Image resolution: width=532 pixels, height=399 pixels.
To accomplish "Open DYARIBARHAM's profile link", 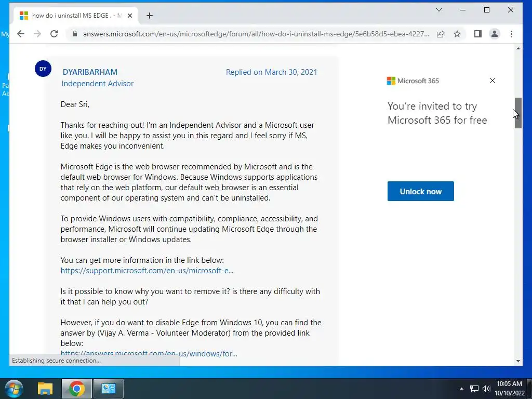I will click(x=90, y=72).
